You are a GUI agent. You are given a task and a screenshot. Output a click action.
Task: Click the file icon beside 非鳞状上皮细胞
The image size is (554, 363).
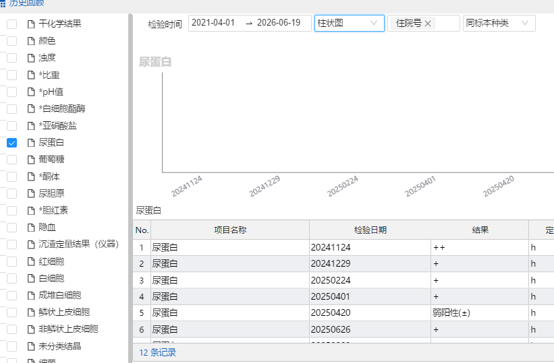click(x=31, y=329)
